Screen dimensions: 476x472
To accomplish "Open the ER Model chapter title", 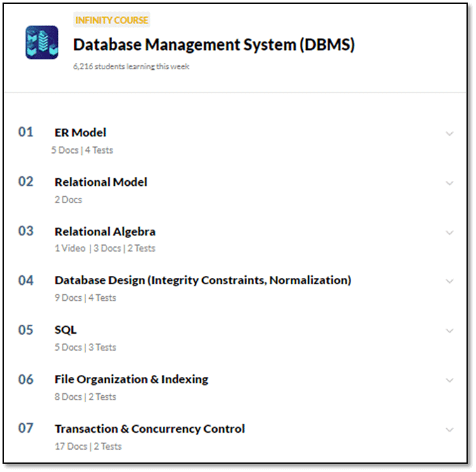I will click(80, 133).
